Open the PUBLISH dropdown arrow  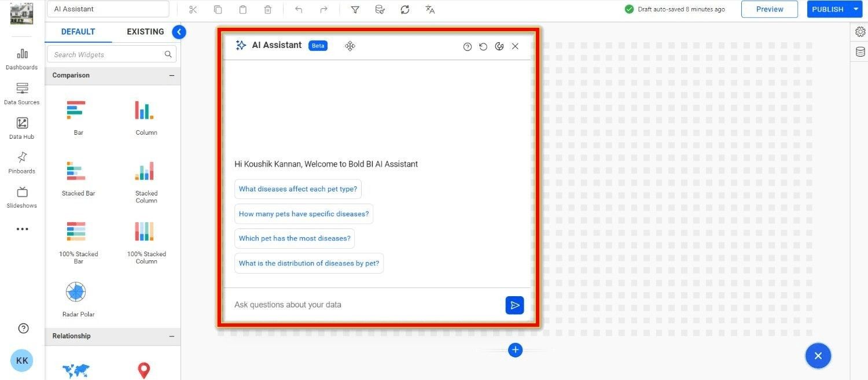coord(856,9)
